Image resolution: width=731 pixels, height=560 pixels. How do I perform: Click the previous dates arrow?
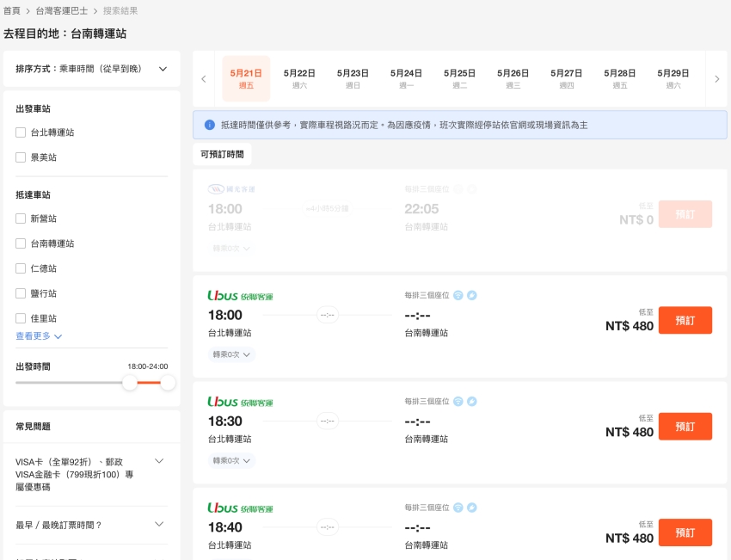click(x=204, y=79)
